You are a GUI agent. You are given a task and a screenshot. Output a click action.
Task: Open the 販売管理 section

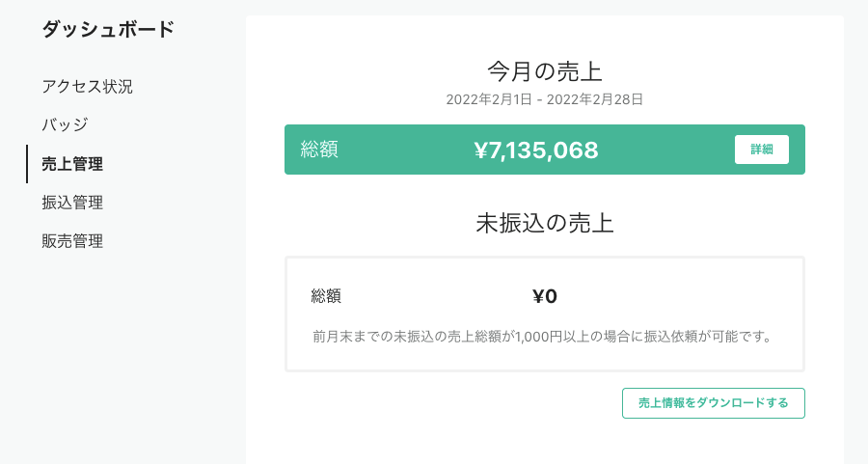[x=72, y=241]
